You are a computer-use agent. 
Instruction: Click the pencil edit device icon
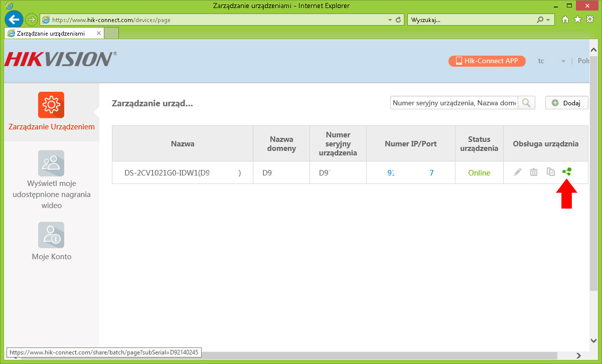click(518, 172)
